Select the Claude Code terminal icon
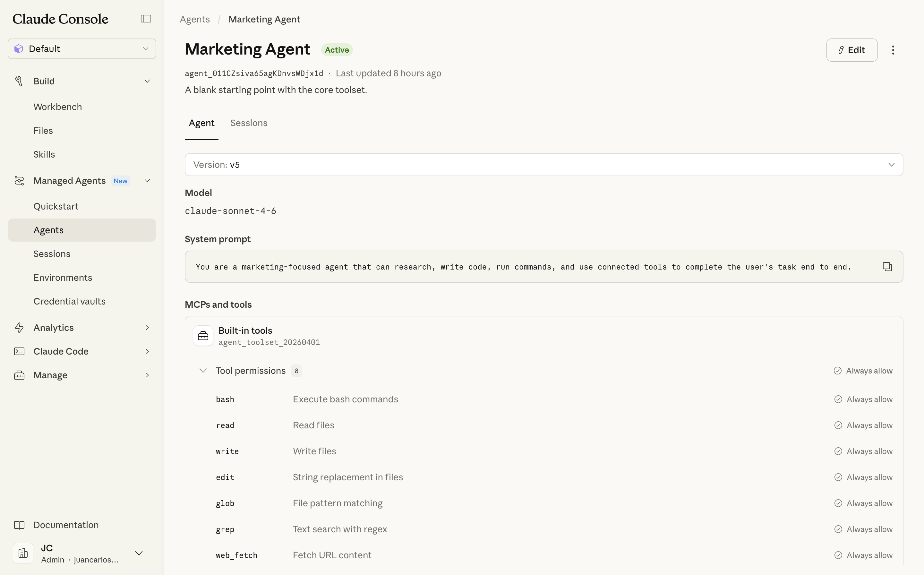This screenshot has height=575, width=924. pos(19,351)
